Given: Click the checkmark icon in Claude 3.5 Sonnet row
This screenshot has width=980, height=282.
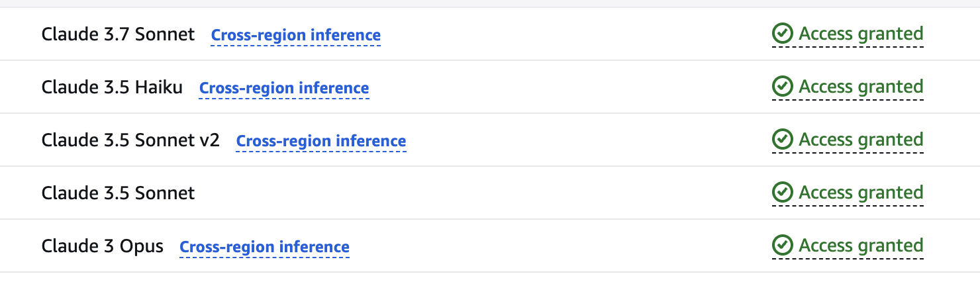Looking at the screenshot, I should point(783,193).
